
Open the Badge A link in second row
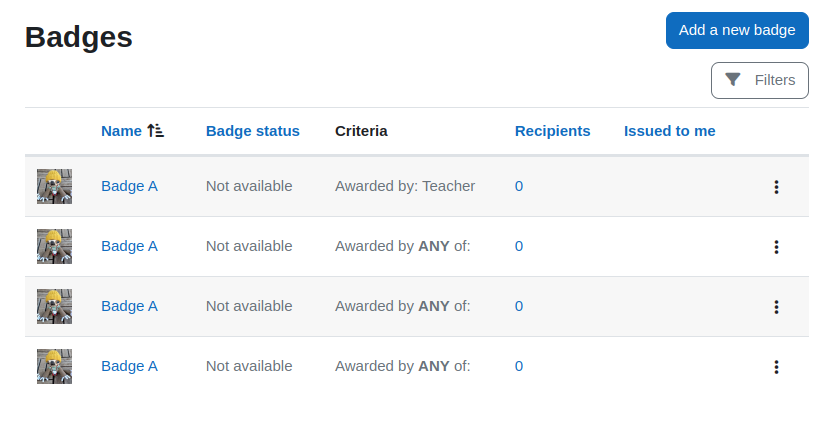tap(129, 246)
